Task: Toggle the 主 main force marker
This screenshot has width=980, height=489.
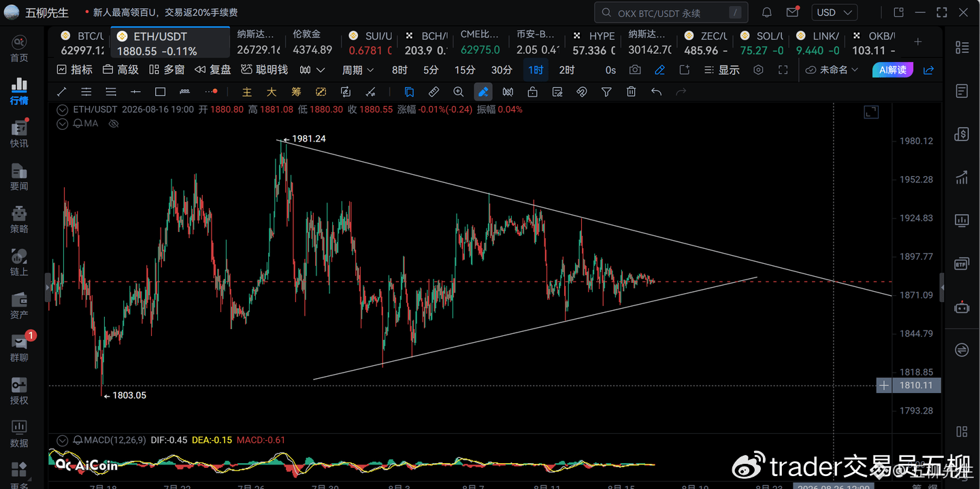Action: coord(247,92)
